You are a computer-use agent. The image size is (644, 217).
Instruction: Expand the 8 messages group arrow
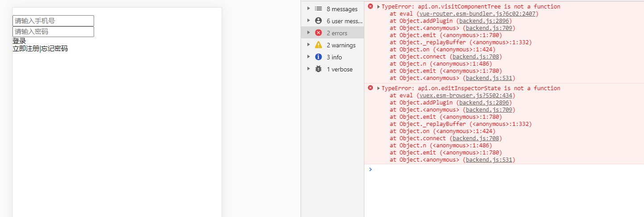(x=308, y=9)
